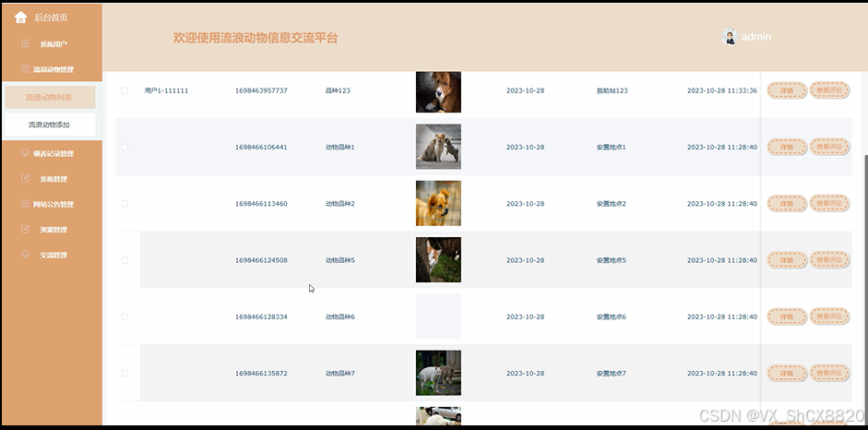Tick the checkbox for row 1698466106441
Image resolution: width=868 pixels, height=430 pixels.
click(125, 147)
